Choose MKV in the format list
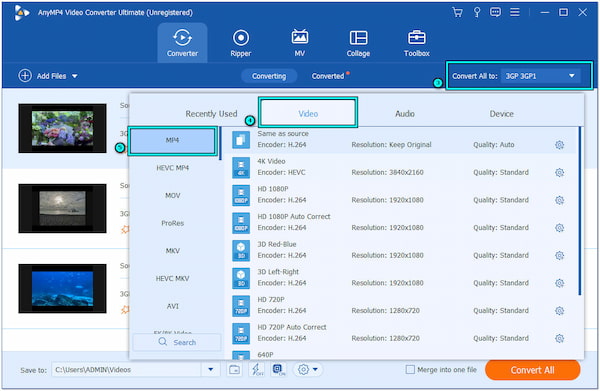 point(172,251)
